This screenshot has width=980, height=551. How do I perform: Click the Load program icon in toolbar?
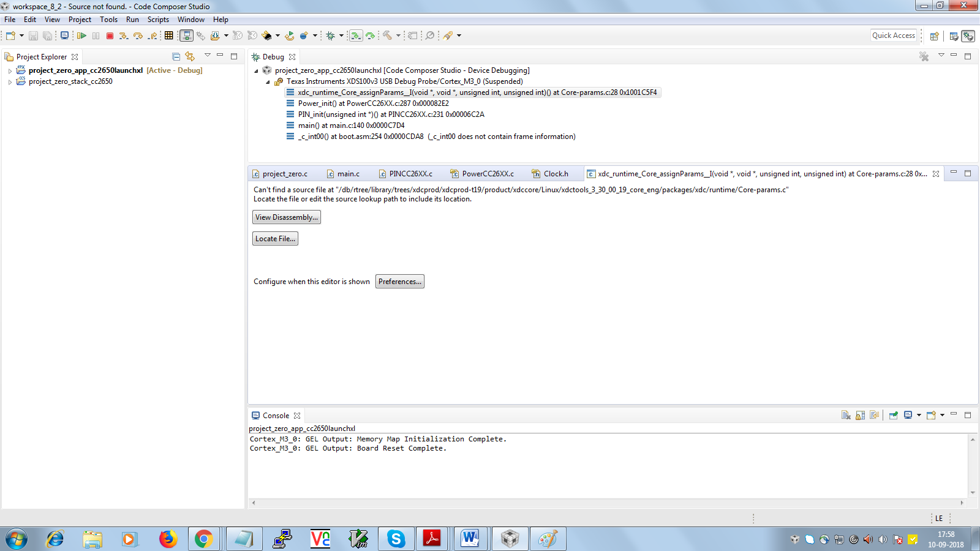tap(215, 36)
